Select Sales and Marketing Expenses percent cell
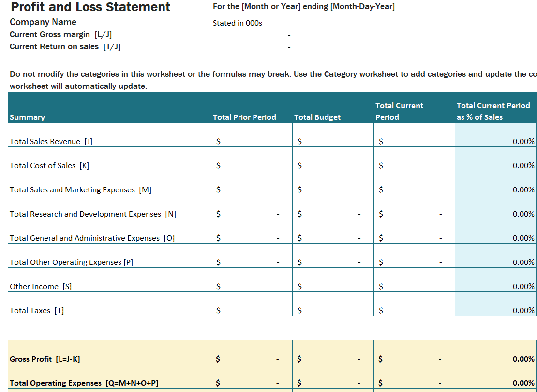The image size is (537, 392). pyautogui.click(x=496, y=183)
